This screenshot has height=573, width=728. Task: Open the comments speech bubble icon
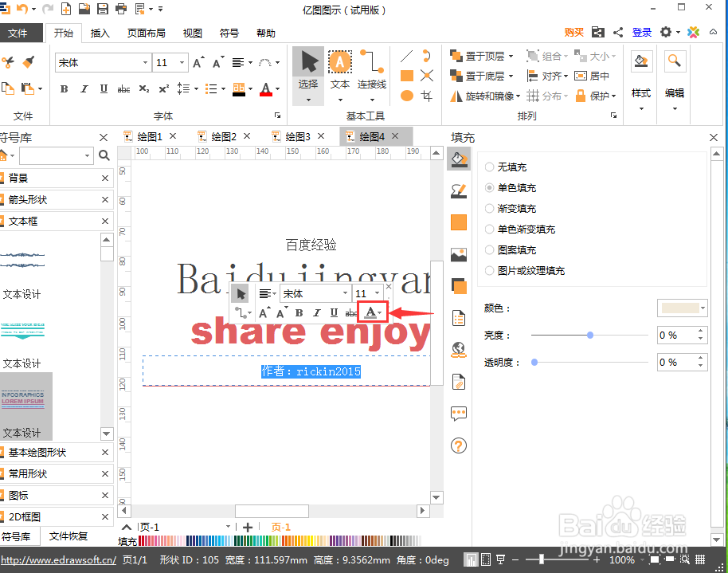click(x=459, y=413)
